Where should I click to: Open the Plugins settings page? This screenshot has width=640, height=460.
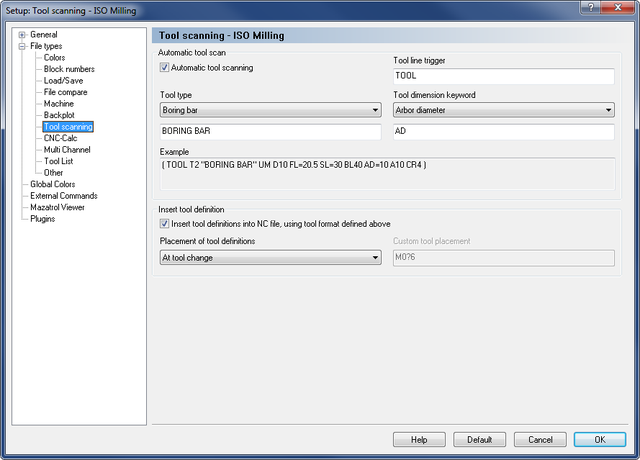pyautogui.click(x=42, y=219)
